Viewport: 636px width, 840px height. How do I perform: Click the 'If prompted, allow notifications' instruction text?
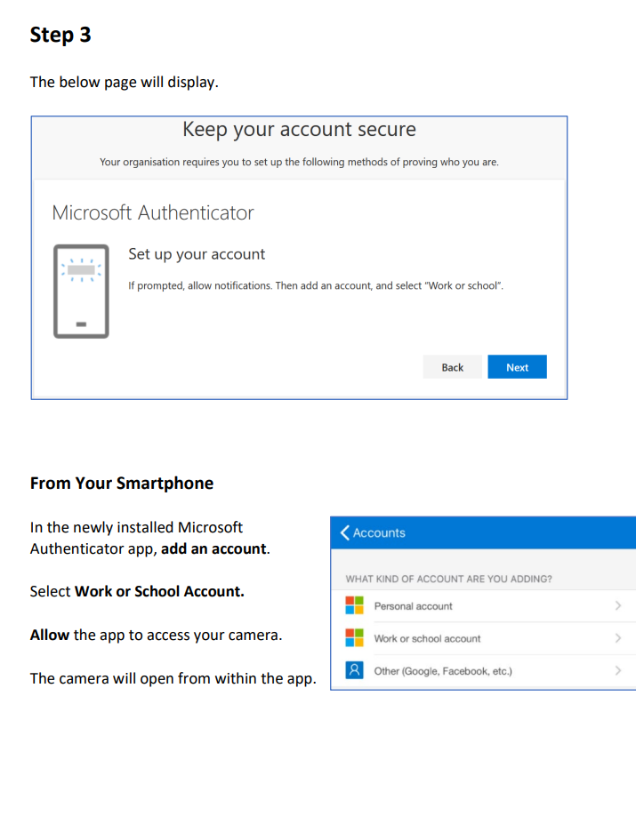pos(316,286)
